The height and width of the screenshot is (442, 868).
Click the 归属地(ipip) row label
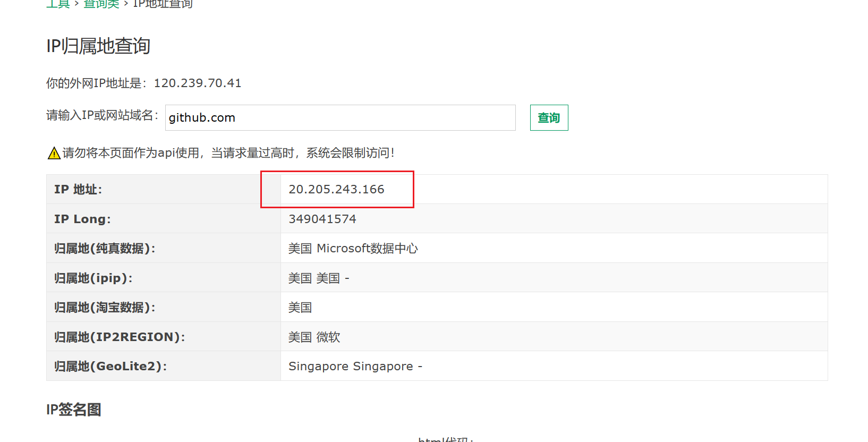pyautogui.click(x=93, y=278)
